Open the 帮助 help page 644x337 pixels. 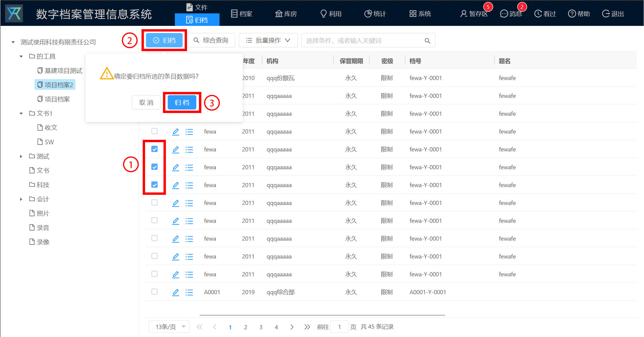pyautogui.click(x=579, y=14)
